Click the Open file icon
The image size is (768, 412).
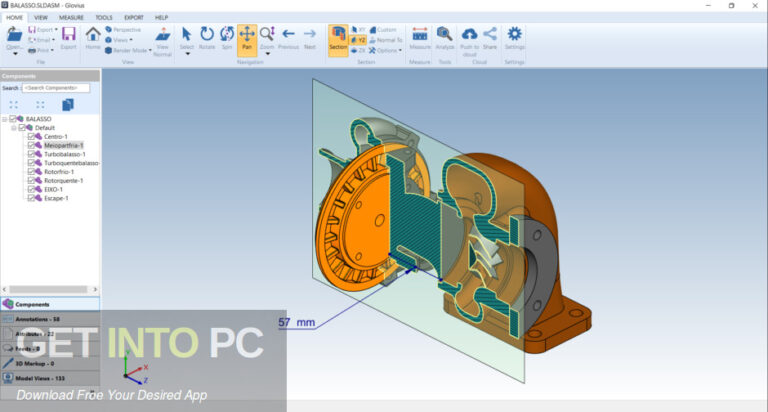point(14,35)
